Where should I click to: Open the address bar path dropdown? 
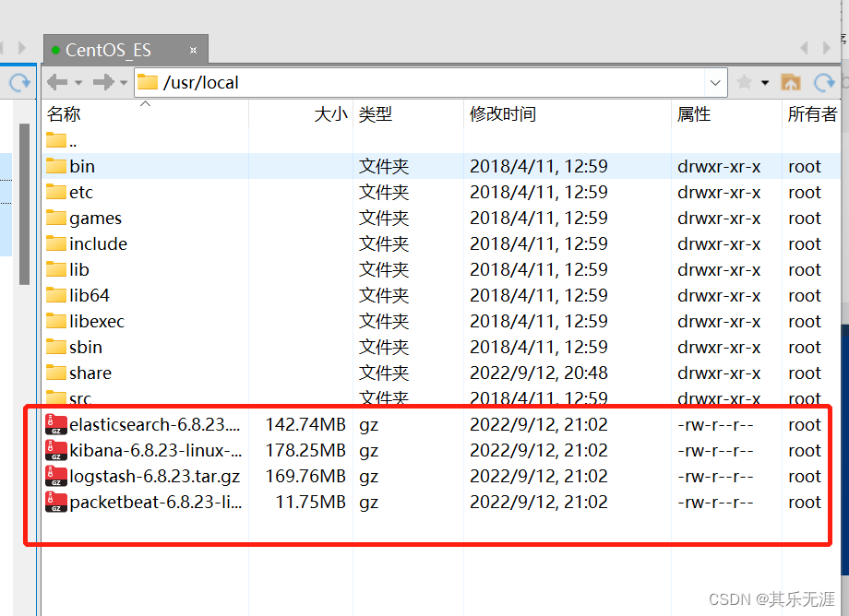click(x=715, y=82)
